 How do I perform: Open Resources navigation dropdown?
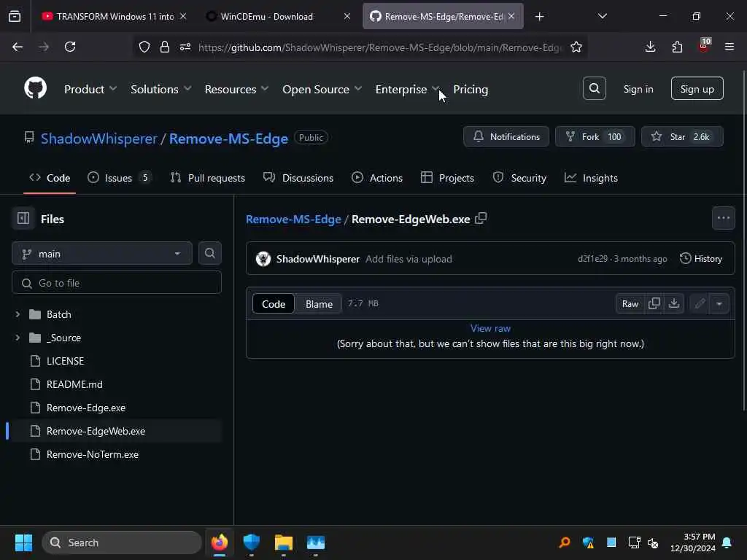tap(237, 89)
